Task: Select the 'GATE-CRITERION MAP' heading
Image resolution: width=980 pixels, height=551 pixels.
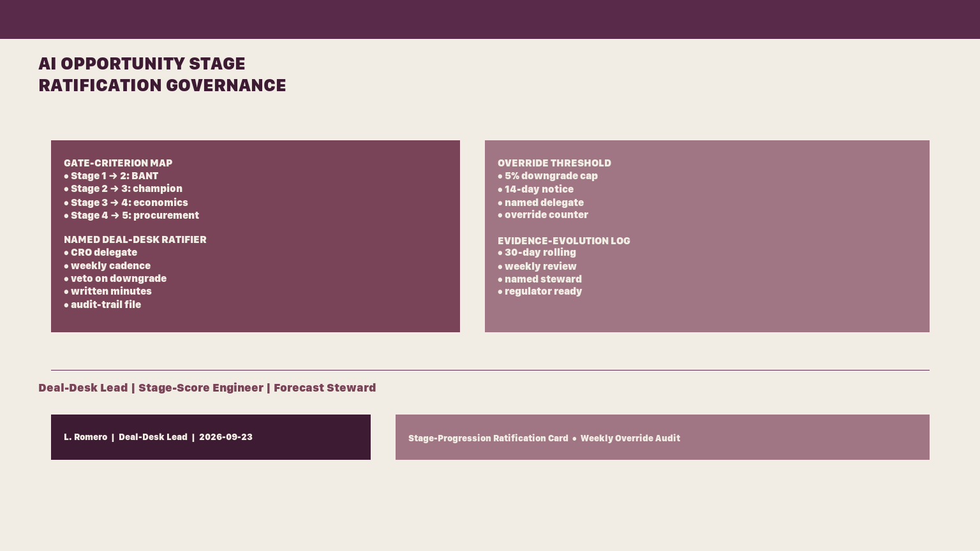Action: pyautogui.click(x=118, y=163)
